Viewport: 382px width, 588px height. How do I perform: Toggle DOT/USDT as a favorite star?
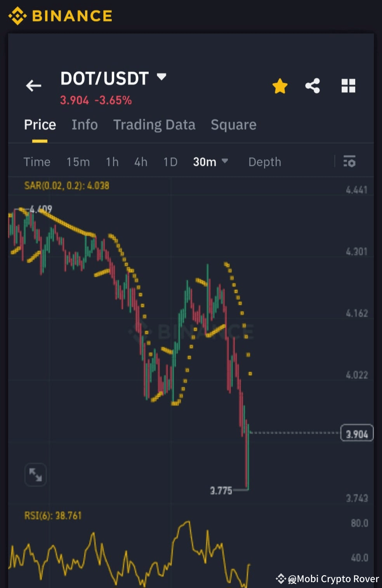(x=280, y=86)
